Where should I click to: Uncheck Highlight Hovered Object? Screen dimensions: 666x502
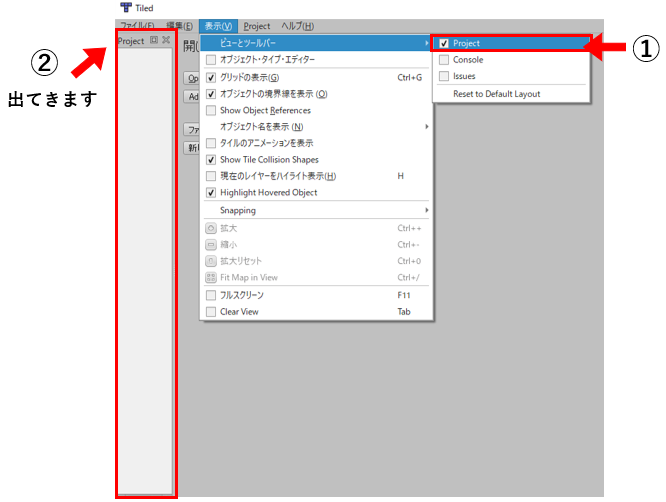(x=211, y=193)
